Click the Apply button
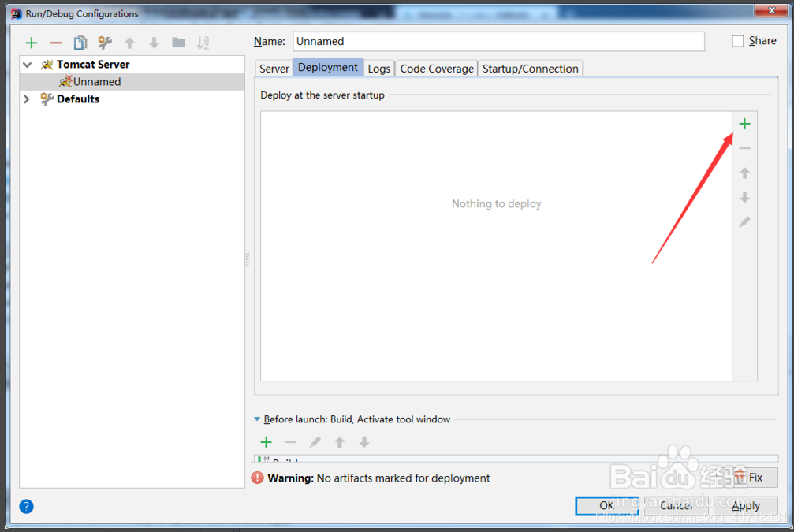The image size is (794, 532). (x=746, y=506)
